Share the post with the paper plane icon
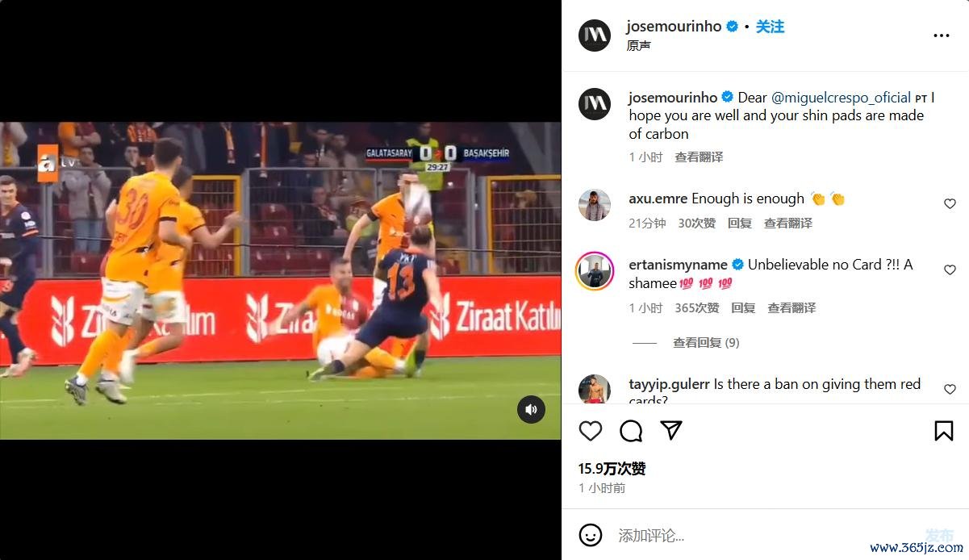The width and height of the screenshot is (969, 560). pyautogui.click(x=671, y=430)
